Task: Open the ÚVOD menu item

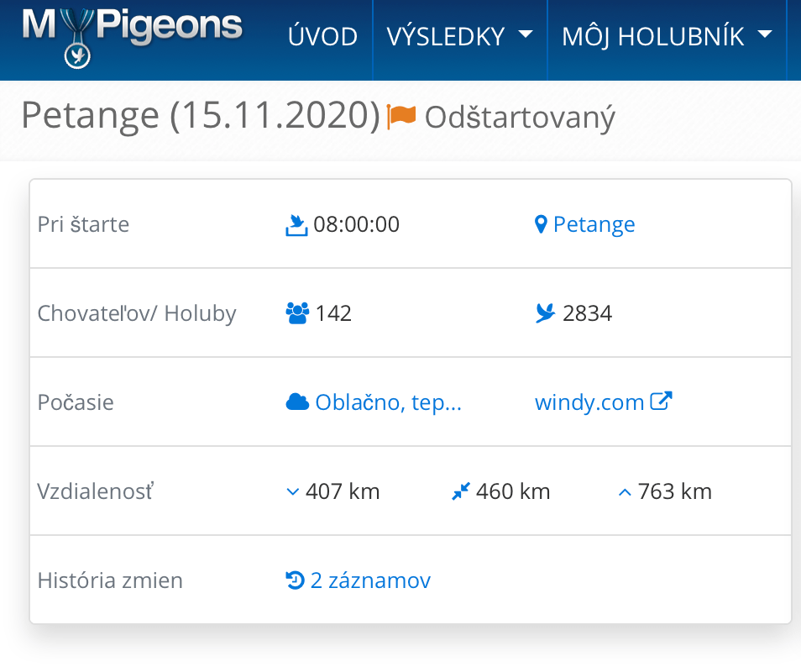Action: (x=322, y=37)
